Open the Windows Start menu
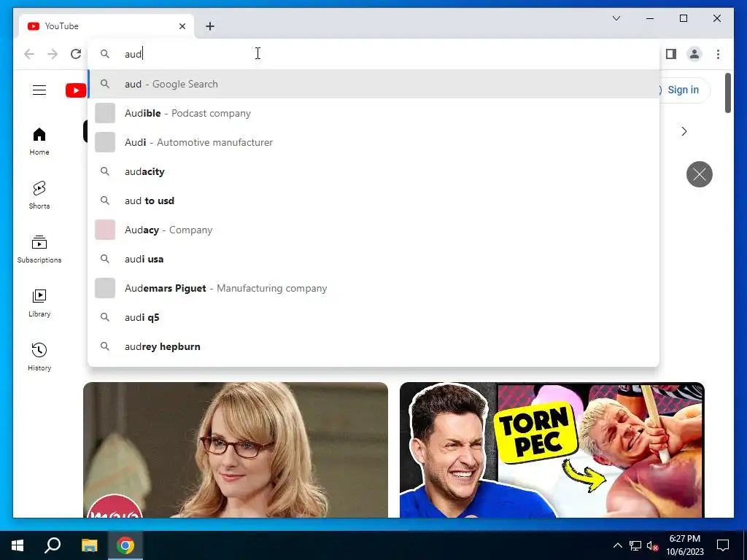 click(x=18, y=545)
